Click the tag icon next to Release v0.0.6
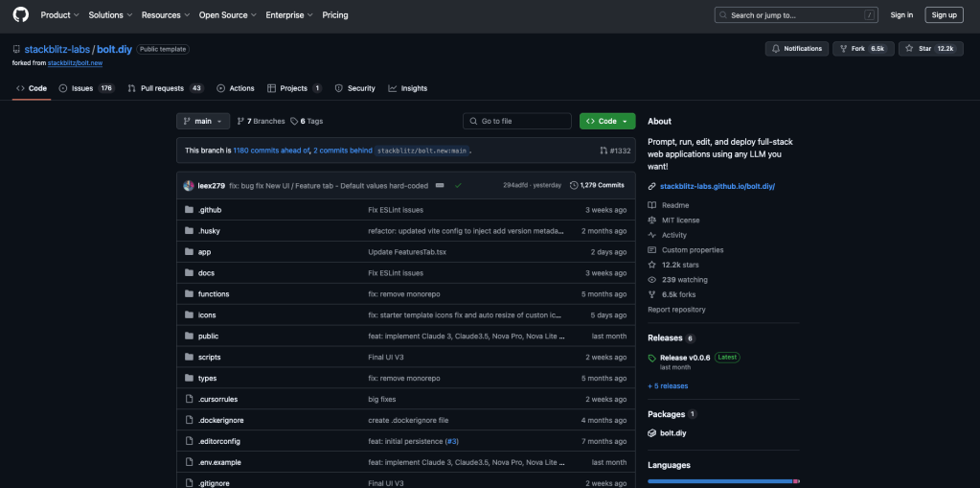Screen dimensions: 980x488 coord(652,359)
